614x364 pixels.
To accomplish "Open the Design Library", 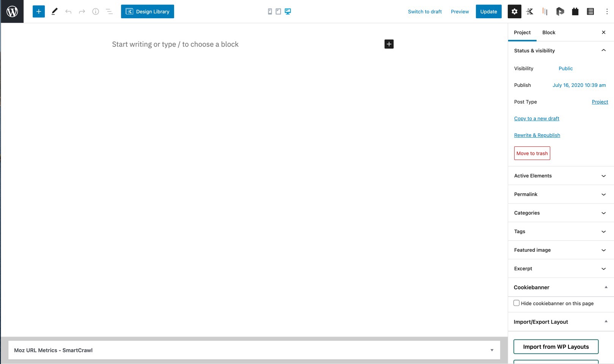I will 148,11.
